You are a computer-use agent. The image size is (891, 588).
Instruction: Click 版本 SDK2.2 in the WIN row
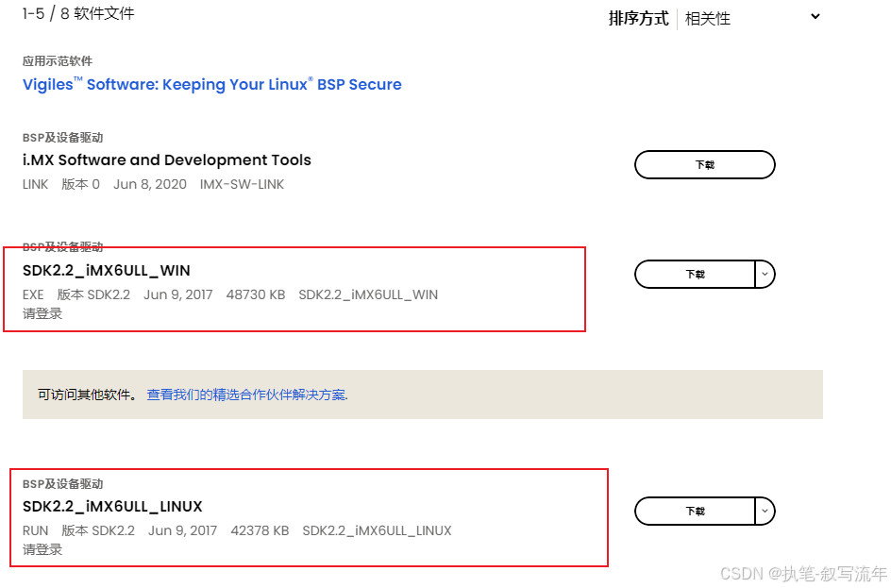[x=93, y=294]
